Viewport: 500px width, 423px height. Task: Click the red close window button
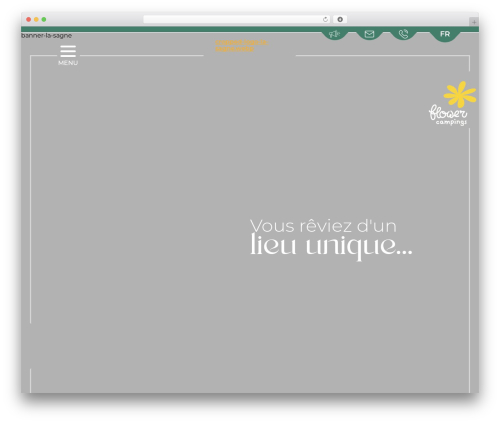click(x=29, y=20)
